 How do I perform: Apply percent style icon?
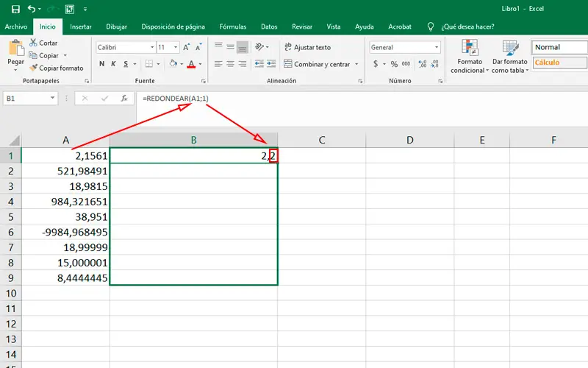[394, 64]
